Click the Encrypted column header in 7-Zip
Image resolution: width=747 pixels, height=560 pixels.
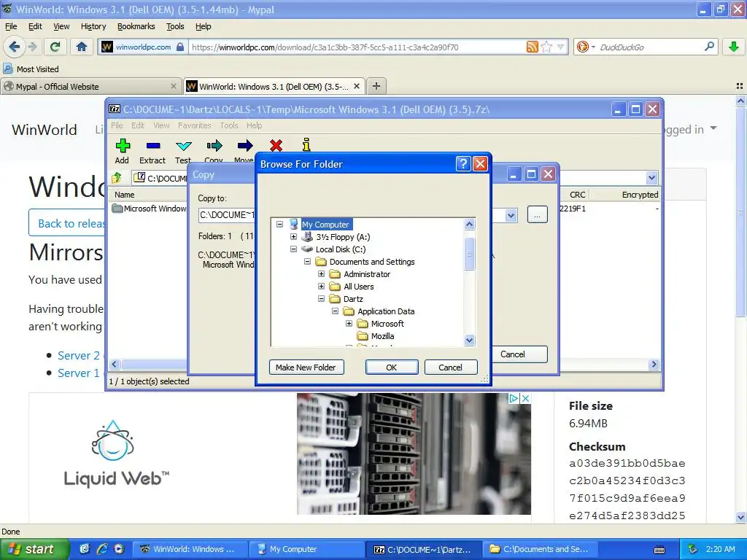(640, 194)
